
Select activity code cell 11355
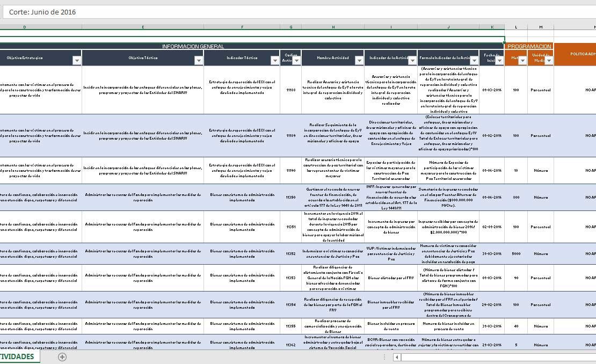click(x=291, y=326)
